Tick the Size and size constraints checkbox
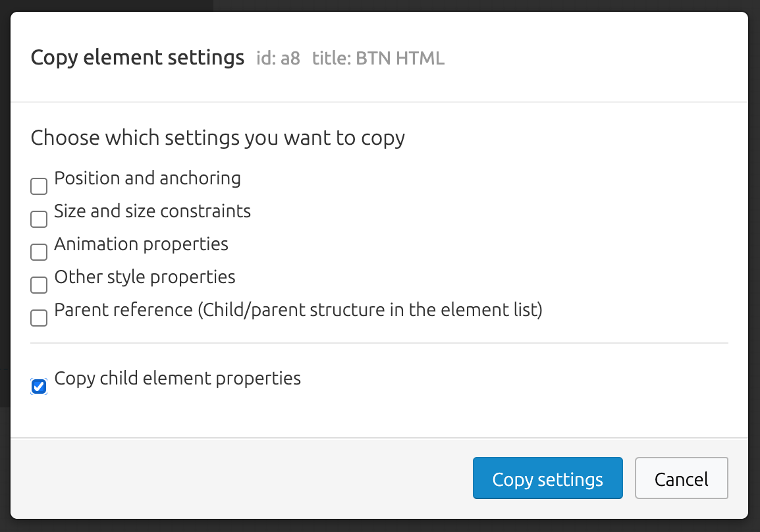The height and width of the screenshot is (532, 760). click(39, 219)
